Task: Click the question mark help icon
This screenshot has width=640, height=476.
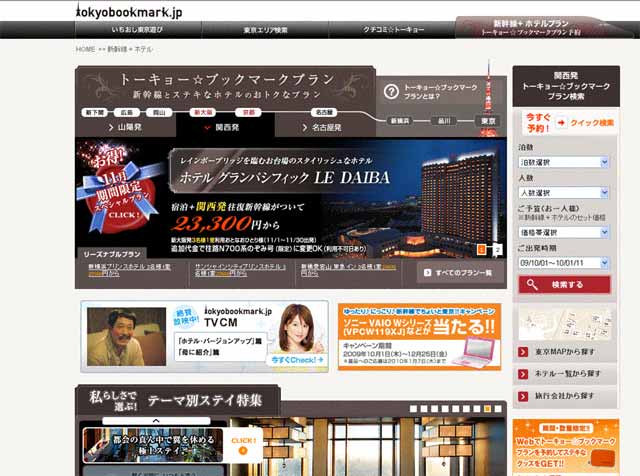Action: (x=391, y=91)
